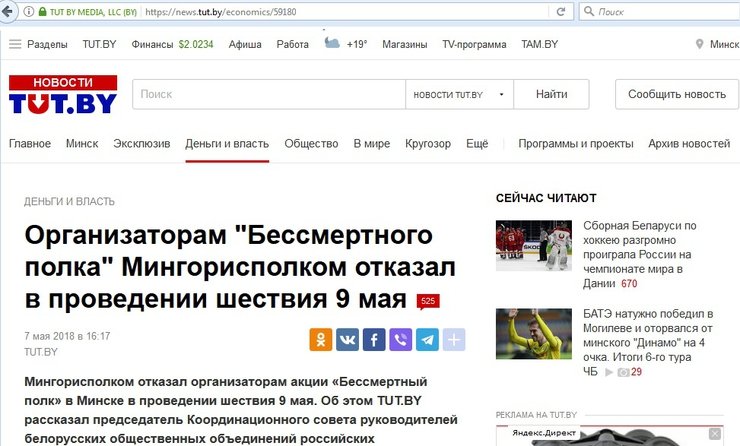Open the 525 comments counter badge
The image size is (740, 446).
pos(428,301)
